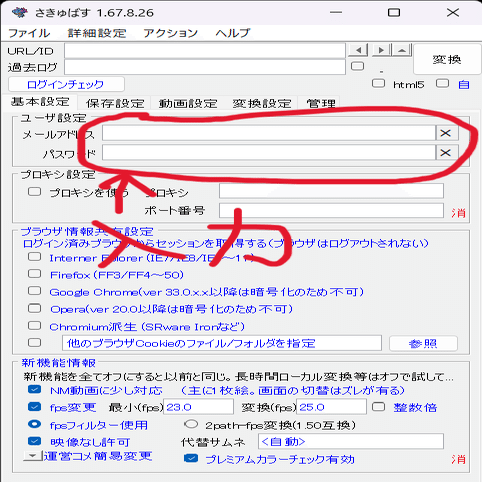482x482 pixels.
Task: Switch to the 動画設定 tab
Action: pyautogui.click(x=188, y=103)
